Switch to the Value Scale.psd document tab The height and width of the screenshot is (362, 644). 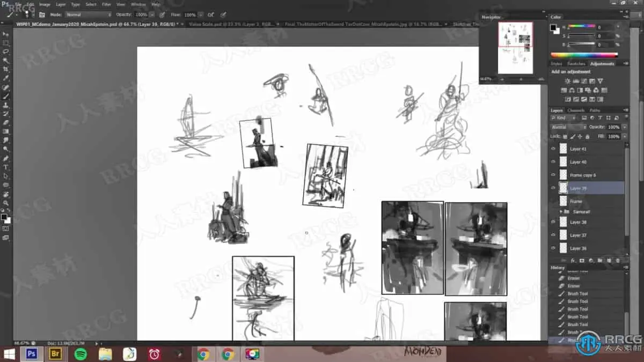point(231,24)
